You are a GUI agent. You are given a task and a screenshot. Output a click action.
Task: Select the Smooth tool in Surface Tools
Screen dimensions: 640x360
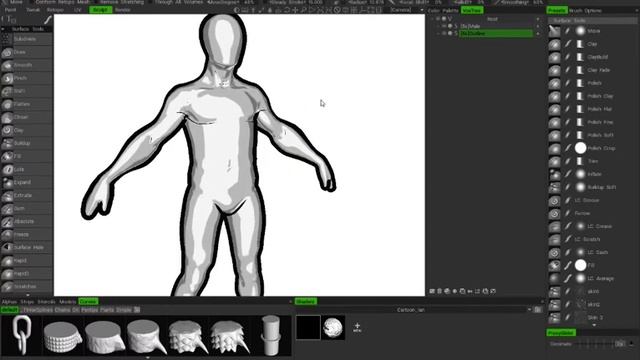(27, 65)
